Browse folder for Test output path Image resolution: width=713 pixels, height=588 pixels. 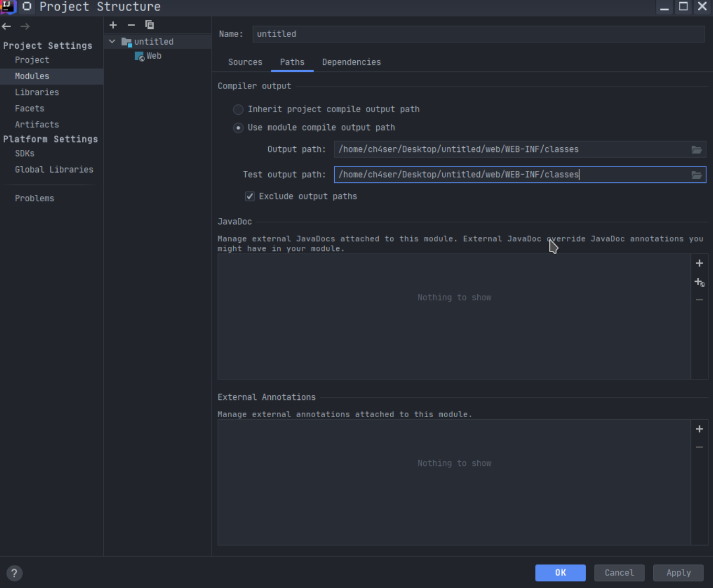[696, 175]
